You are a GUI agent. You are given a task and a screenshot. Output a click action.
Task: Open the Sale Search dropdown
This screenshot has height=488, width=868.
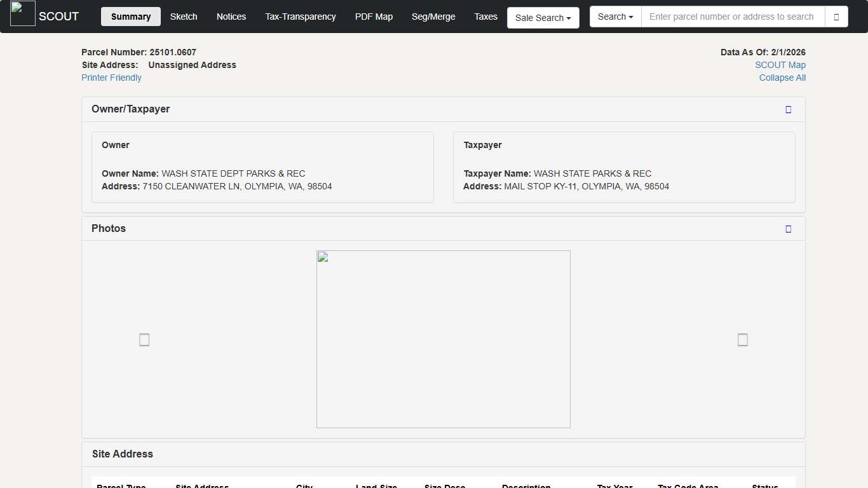[543, 18]
